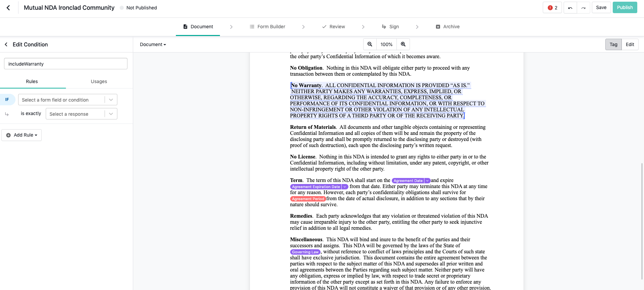
Task: Click the Review checkmark icon
Action: [324, 27]
